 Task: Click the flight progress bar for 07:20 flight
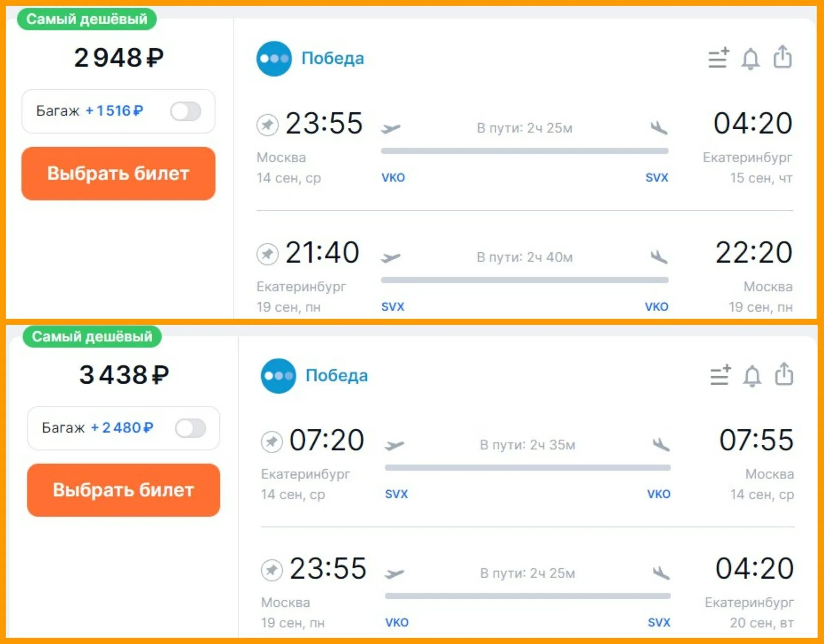pos(527,468)
